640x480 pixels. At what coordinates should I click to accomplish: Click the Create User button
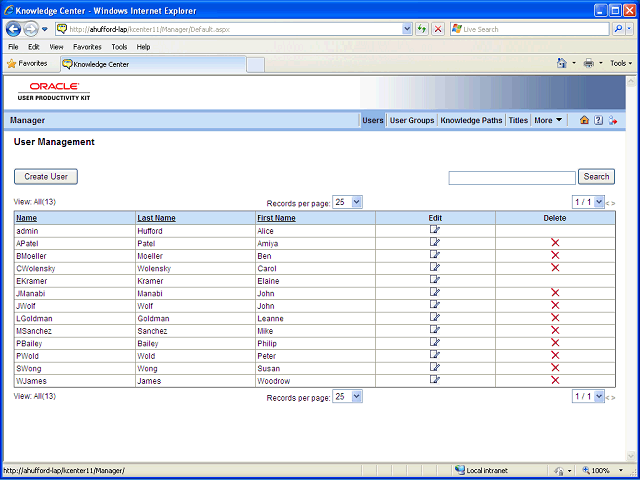coord(46,177)
